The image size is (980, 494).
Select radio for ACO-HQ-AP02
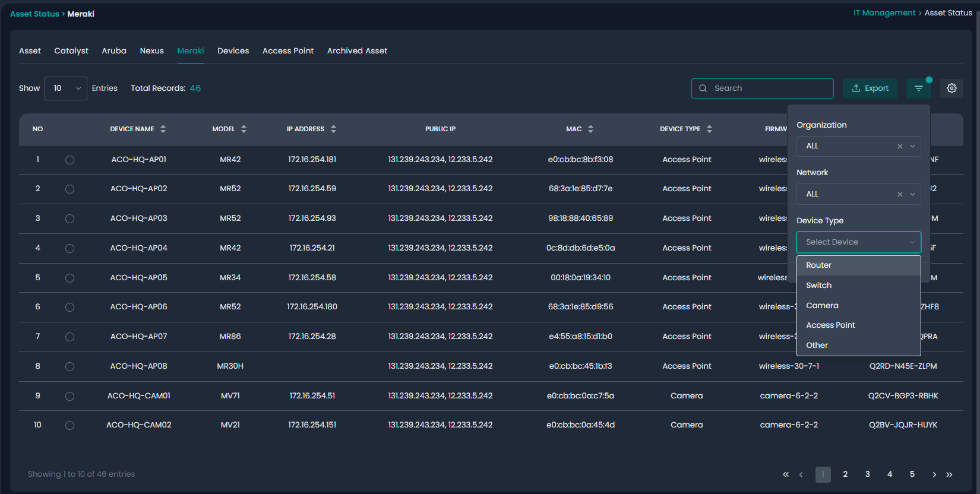click(x=69, y=189)
